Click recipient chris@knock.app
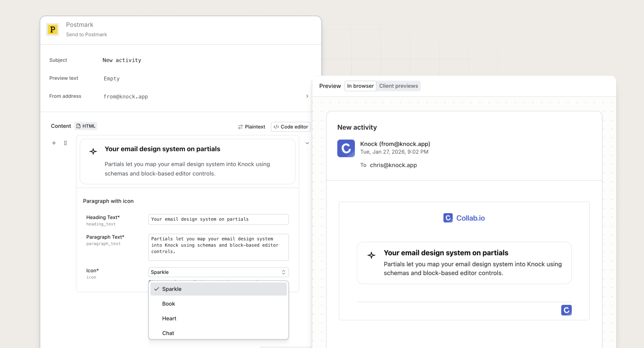Image resolution: width=644 pixels, height=348 pixels. pos(393,165)
